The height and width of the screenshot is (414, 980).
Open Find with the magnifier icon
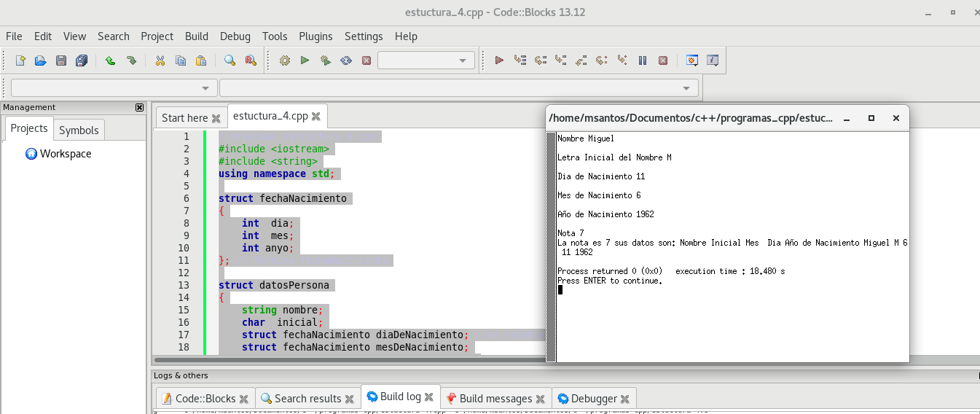click(230, 60)
